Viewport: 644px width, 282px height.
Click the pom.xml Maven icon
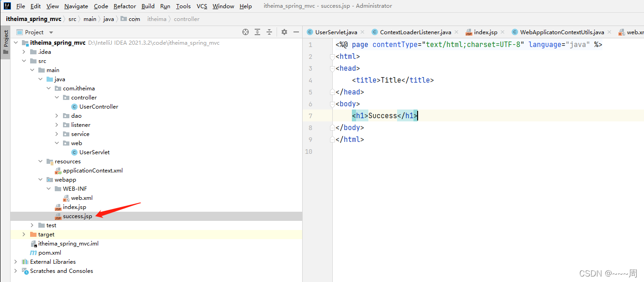click(33, 253)
